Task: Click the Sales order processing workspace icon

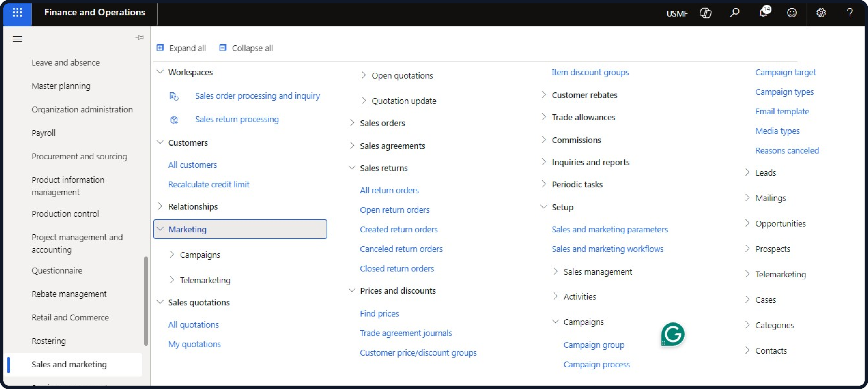Action: click(x=174, y=96)
